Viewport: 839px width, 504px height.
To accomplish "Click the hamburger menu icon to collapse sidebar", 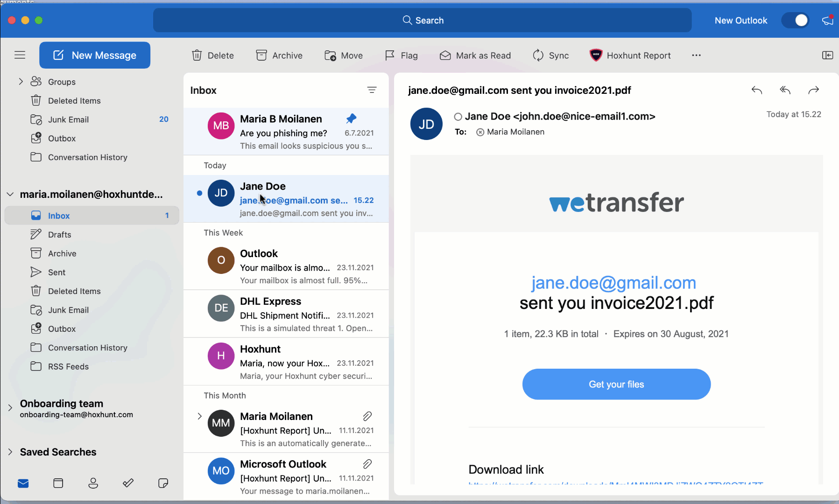I will click(20, 55).
